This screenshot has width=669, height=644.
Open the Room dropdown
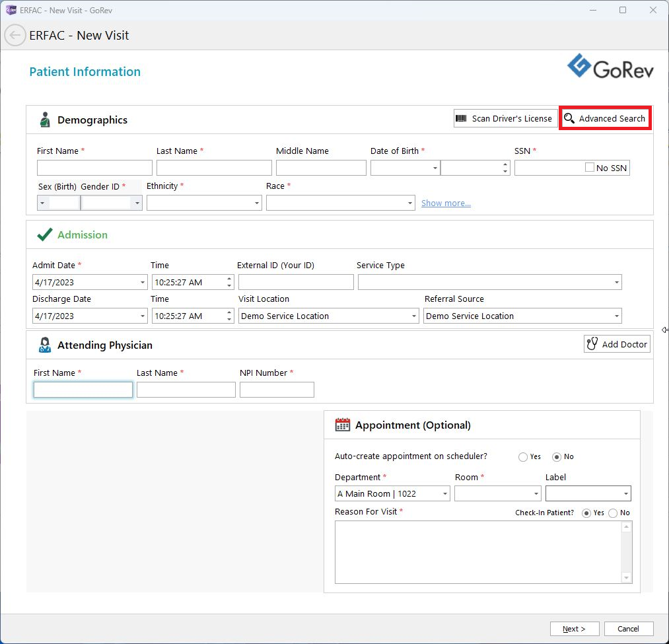tap(536, 494)
